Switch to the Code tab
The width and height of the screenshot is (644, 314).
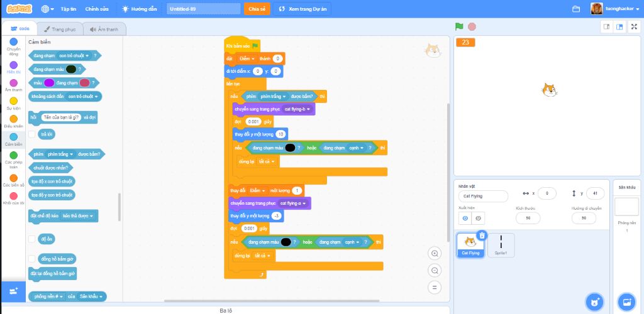point(19,29)
